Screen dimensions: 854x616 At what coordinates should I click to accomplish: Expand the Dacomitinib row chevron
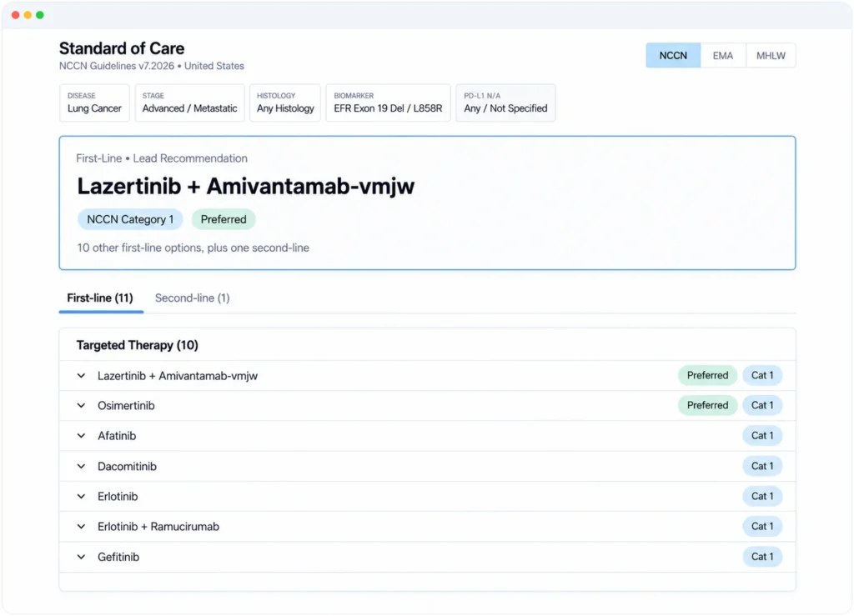[81, 466]
